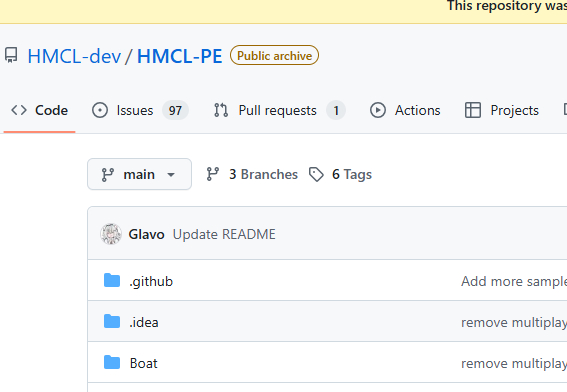This screenshot has width=567, height=392.
Task: Click the Public archive badge
Action: pos(274,55)
